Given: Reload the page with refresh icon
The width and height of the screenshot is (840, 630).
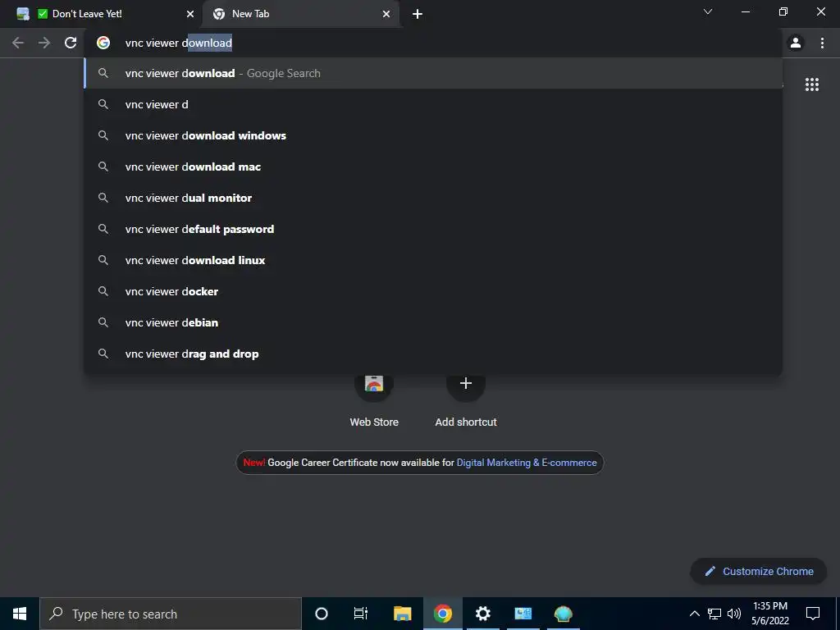Looking at the screenshot, I should point(71,43).
